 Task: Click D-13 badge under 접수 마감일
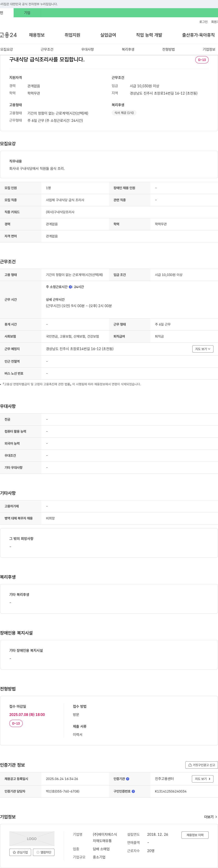pos(16,723)
